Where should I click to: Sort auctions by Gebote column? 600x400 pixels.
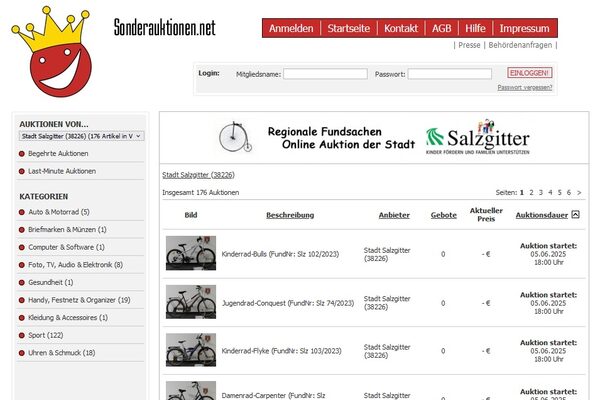click(x=443, y=215)
